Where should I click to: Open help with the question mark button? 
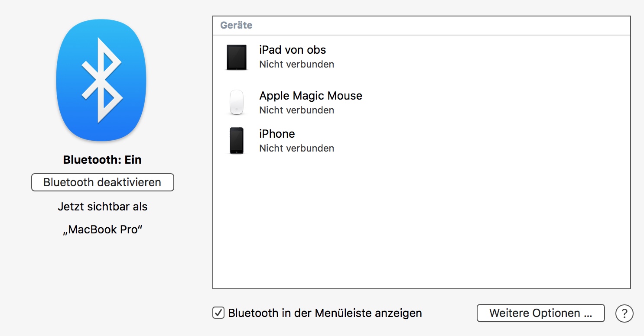(624, 313)
